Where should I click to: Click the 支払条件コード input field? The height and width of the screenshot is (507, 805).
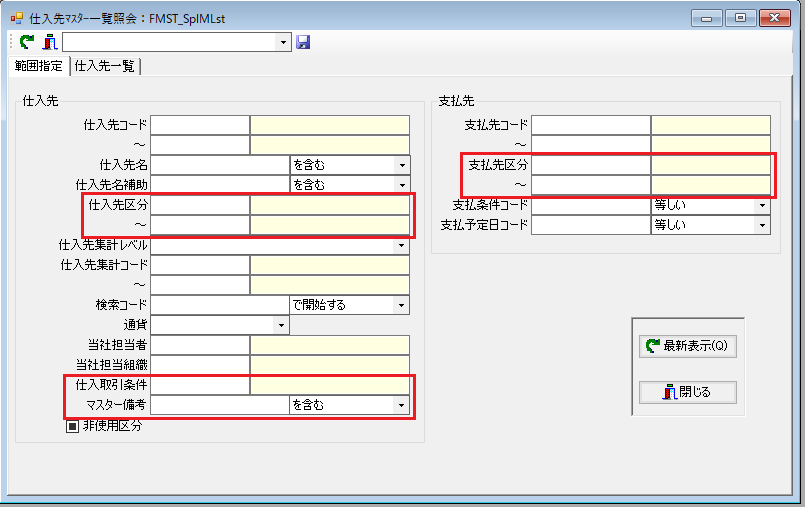click(x=591, y=205)
